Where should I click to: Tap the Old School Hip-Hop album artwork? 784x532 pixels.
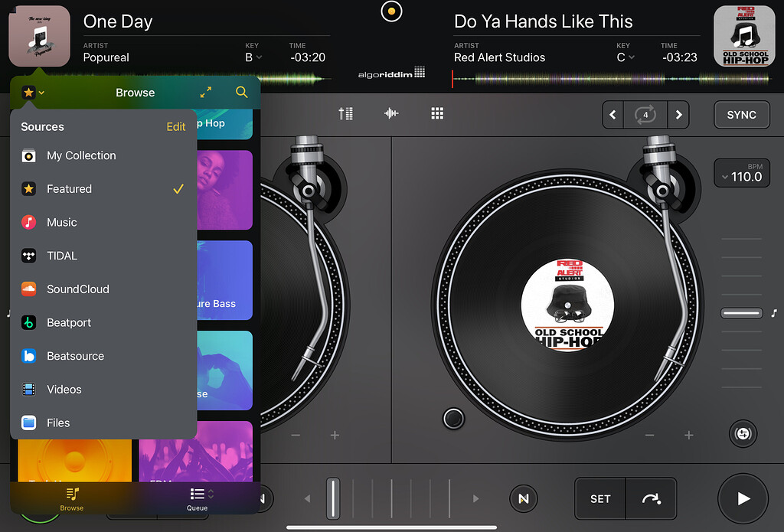click(x=740, y=35)
